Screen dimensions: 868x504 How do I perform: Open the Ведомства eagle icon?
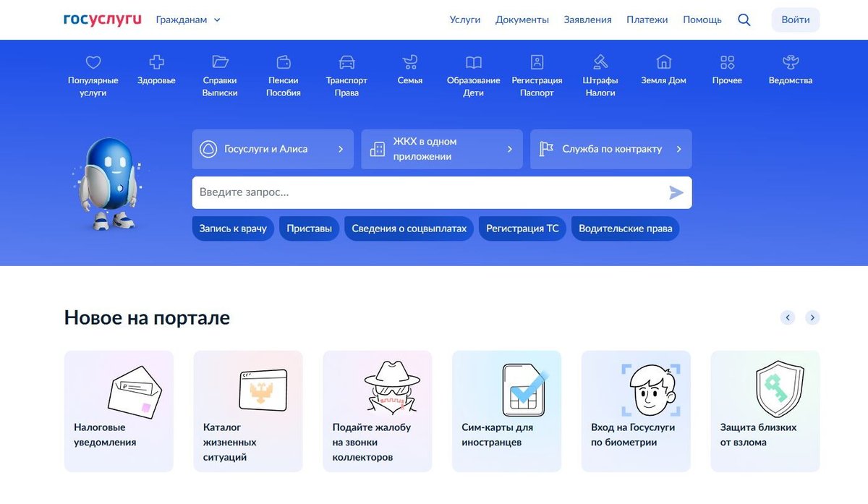[x=791, y=62]
